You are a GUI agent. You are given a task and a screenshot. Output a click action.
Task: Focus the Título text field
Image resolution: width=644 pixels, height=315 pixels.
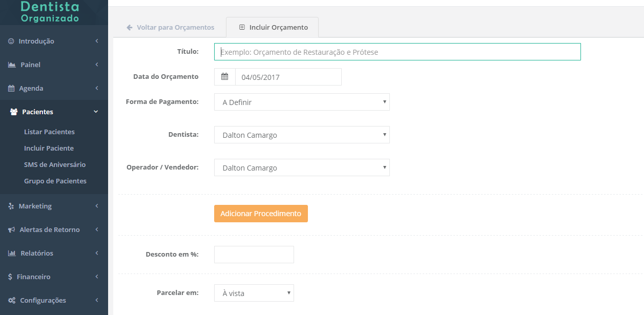pos(397,52)
